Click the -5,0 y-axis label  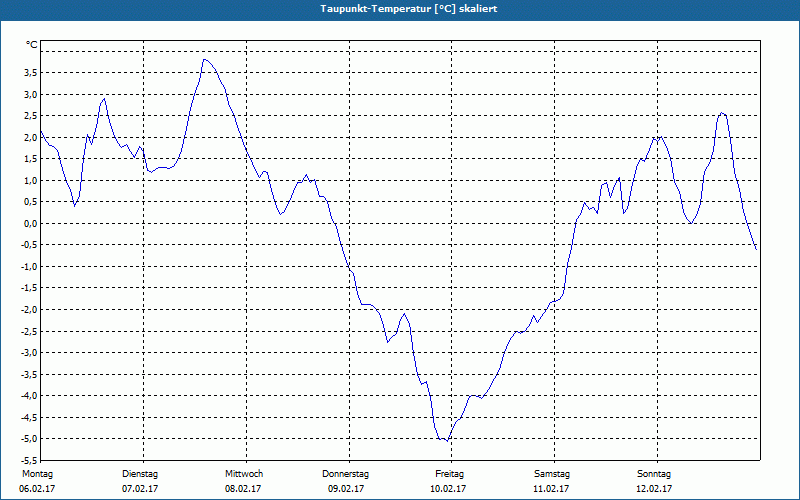point(29,439)
